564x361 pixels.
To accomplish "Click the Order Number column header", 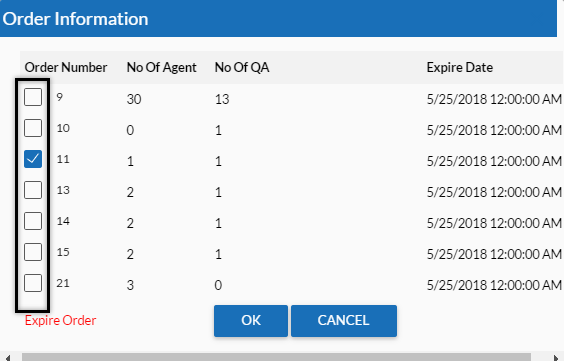I will tap(66, 68).
